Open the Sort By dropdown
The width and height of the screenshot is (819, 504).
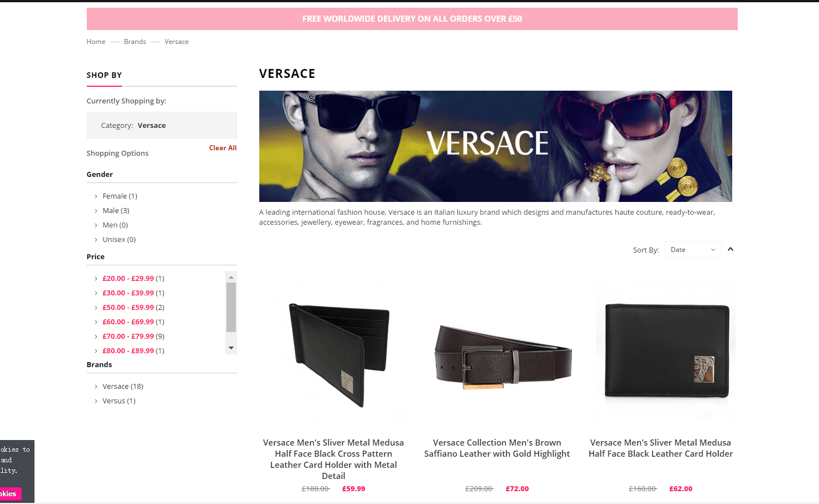(x=693, y=250)
